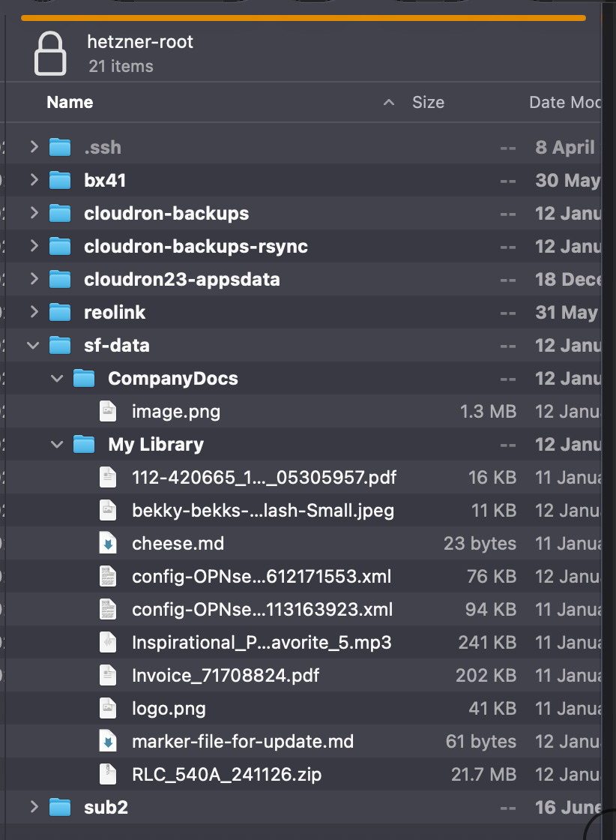Collapse the My Library folder
Image resolution: width=616 pixels, height=840 pixels.
coord(57,444)
